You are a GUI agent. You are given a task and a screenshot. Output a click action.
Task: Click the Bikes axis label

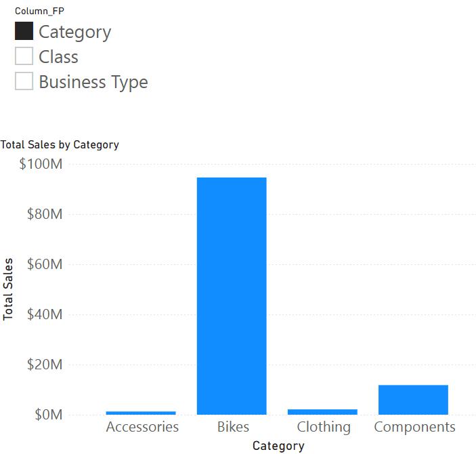pos(233,427)
